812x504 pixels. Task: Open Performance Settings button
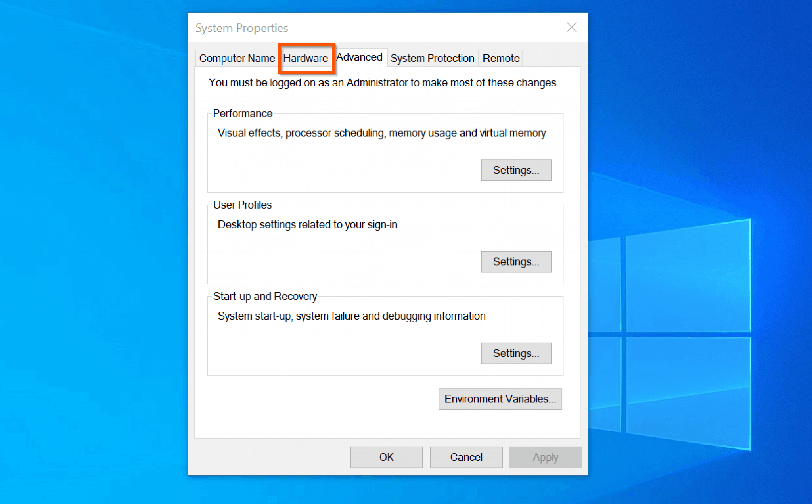click(x=516, y=170)
